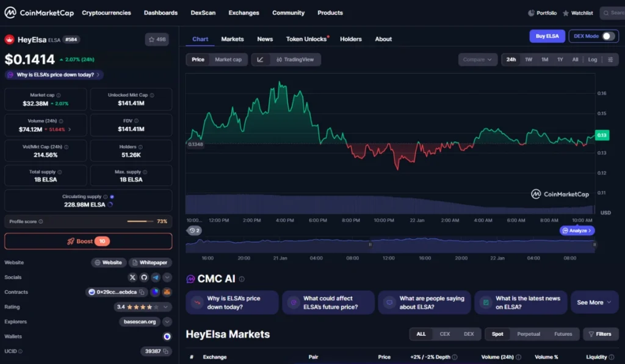This screenshot has height=364, width=625.
Task: Click the Max. supply info icon
Action: click(145, 172)
